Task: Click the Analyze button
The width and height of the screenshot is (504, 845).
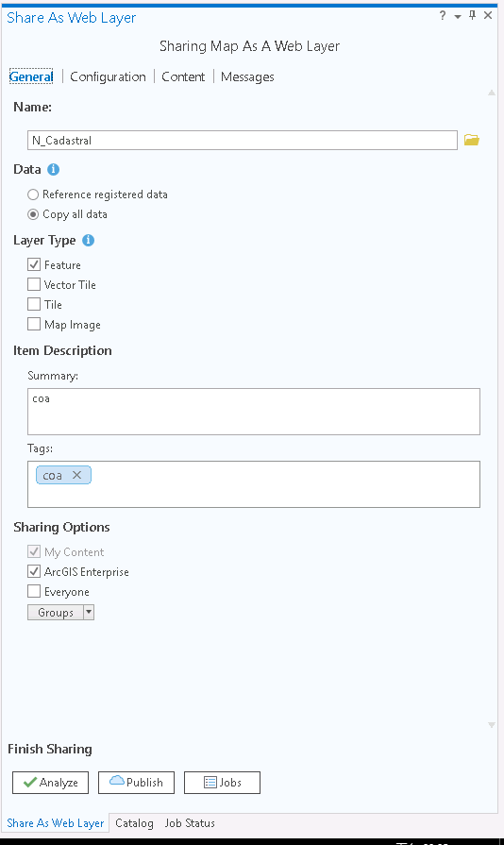Action: (51, 783)
